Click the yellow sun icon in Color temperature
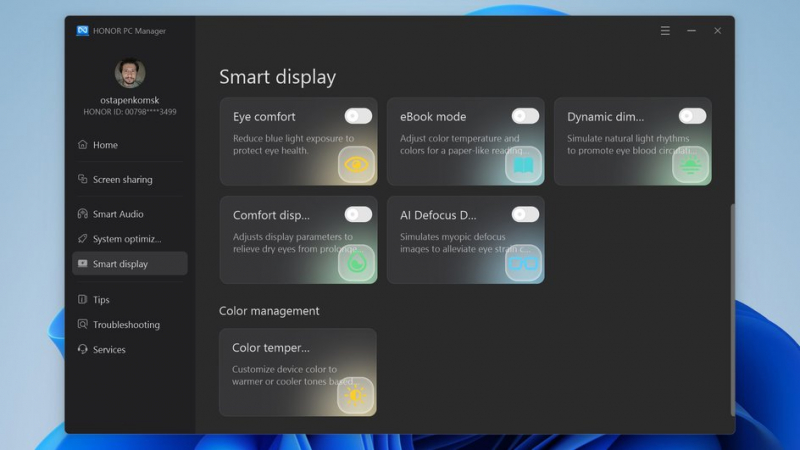 355,395
